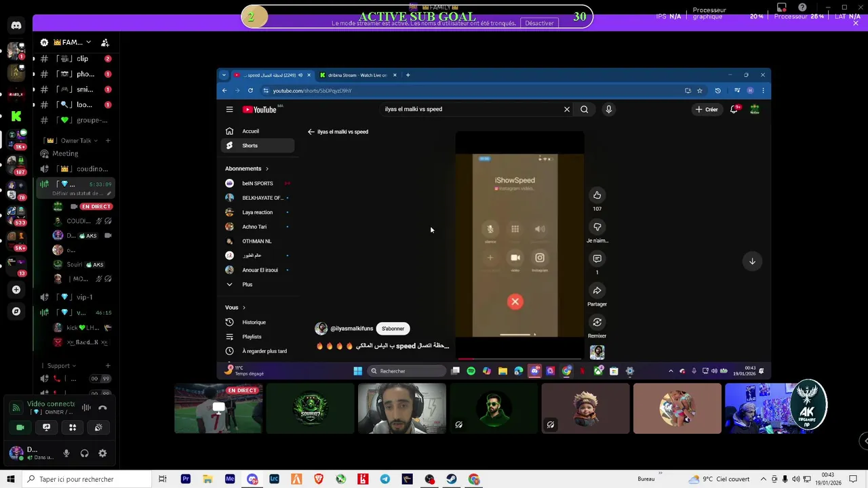Click YouTube voice search microphone
Image resolution: width=868 pixels, height=488 pixels.
(608, 109)
